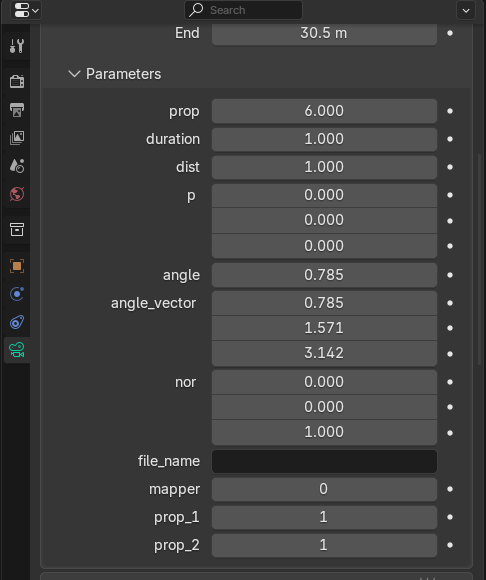Animate the nor 1.000 dot
The image size is (486, 580).
(450, 433)
